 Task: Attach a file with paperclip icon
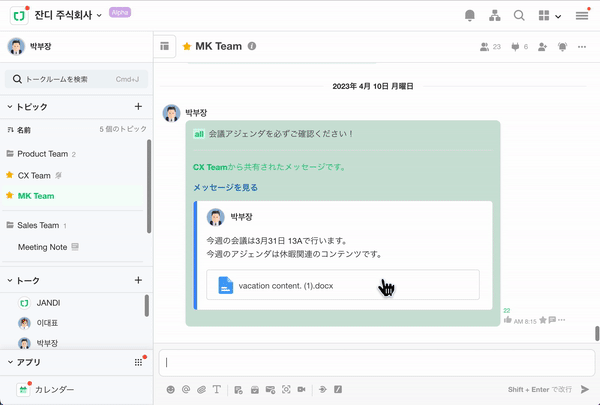(201, 390)
